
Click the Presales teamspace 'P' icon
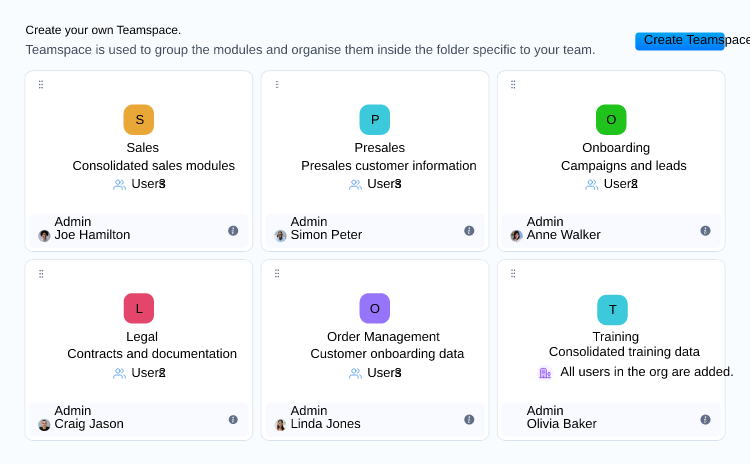375,120
